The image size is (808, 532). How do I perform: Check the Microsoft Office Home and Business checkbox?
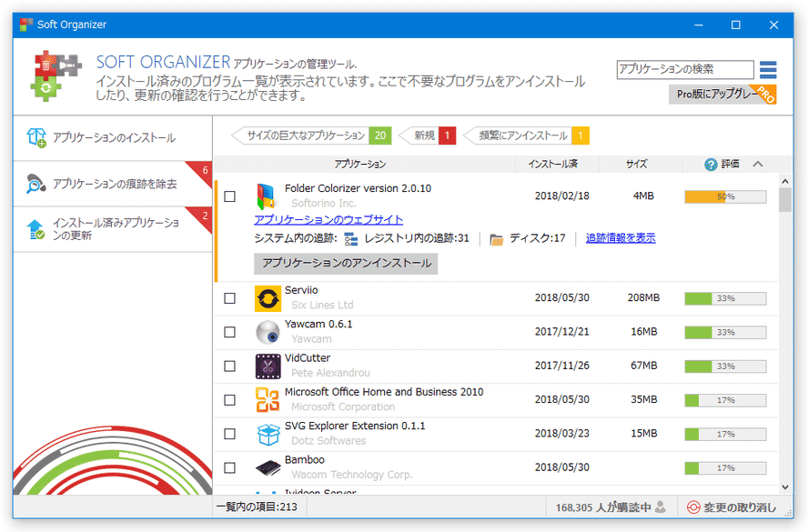pos(230,400)
